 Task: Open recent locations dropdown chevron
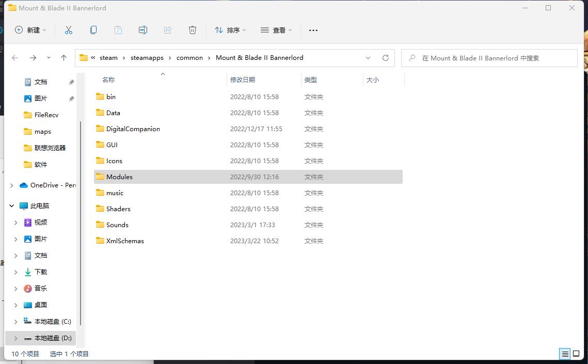tap(49, 58)
